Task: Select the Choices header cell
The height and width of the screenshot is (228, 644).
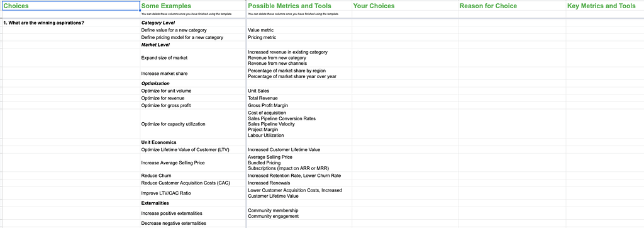Action: click(70, 6)
